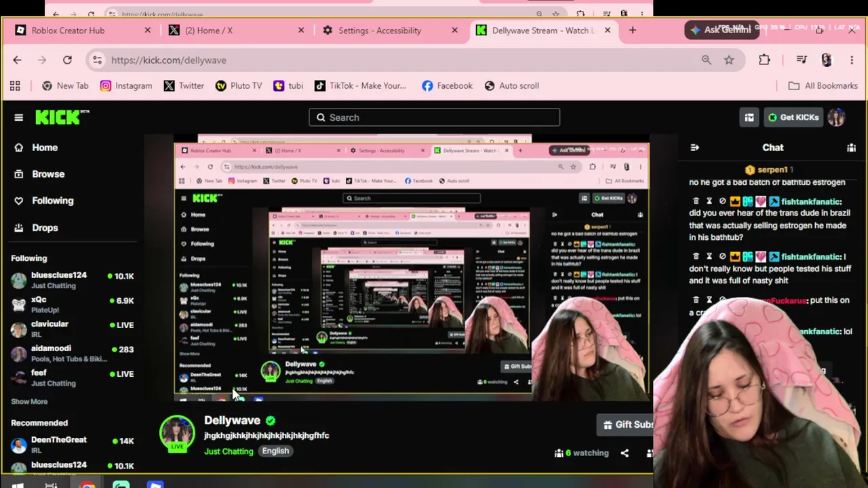Open the Chrome media controls icon
868x488 pixels.
[x=802, y=60]
